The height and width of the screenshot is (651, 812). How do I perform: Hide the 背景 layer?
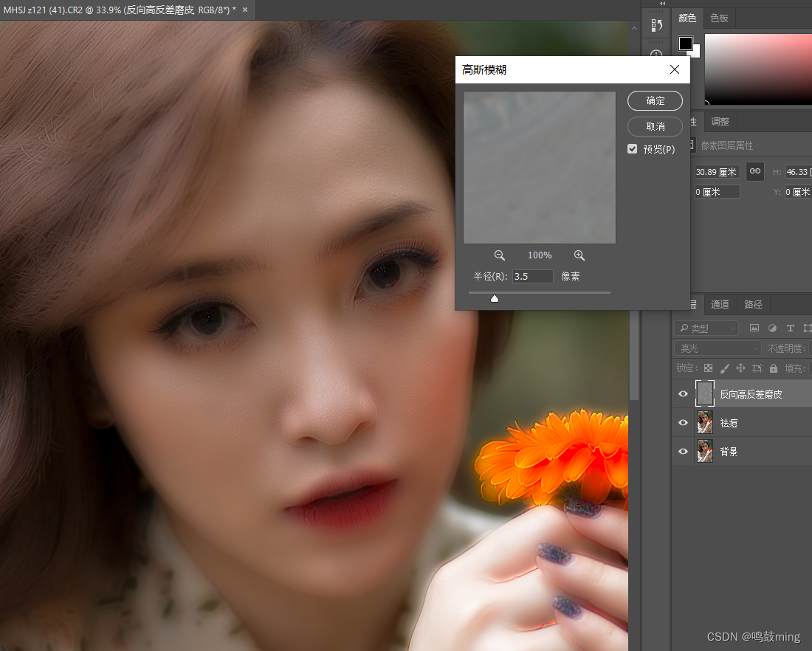pos(683,452)
